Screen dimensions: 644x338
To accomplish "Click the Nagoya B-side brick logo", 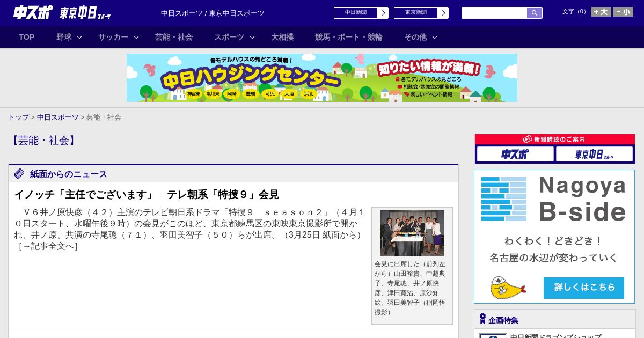I will click(504, 199).
